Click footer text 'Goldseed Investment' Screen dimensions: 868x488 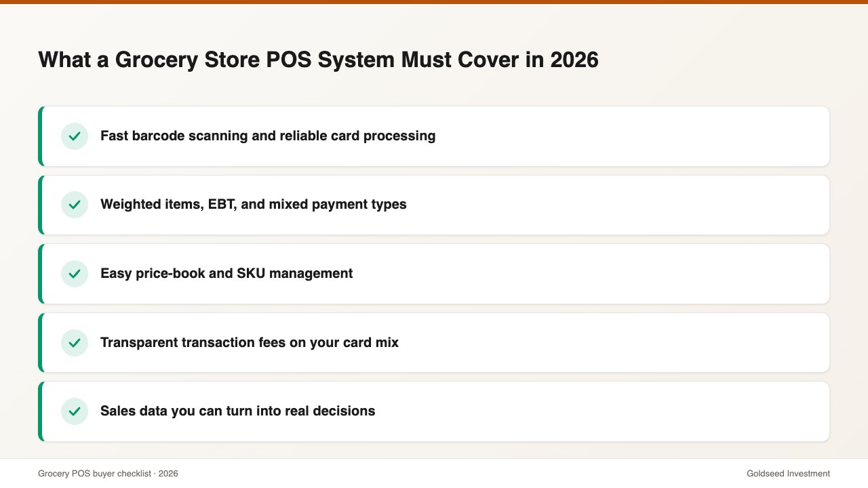click(788, 474)
